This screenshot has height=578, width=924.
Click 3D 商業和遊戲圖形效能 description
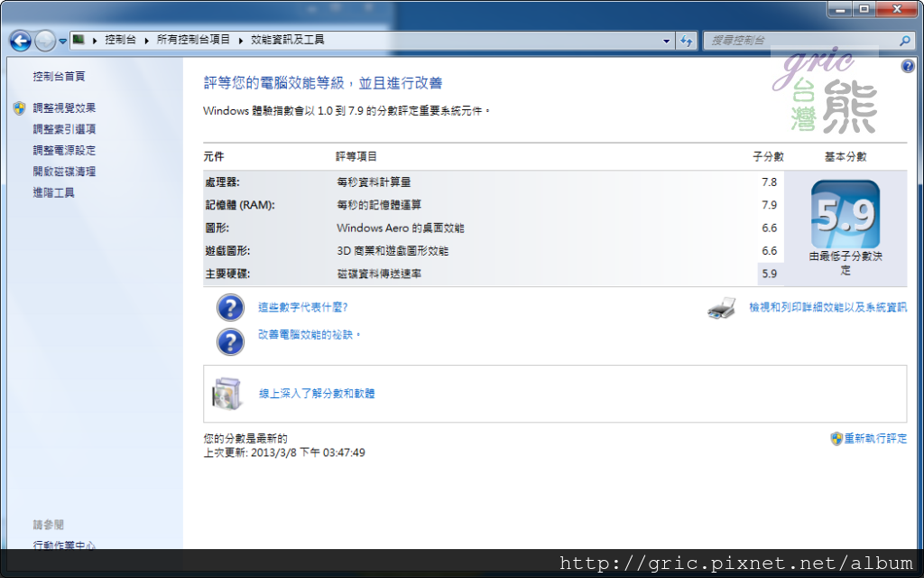tap(393, 251)
